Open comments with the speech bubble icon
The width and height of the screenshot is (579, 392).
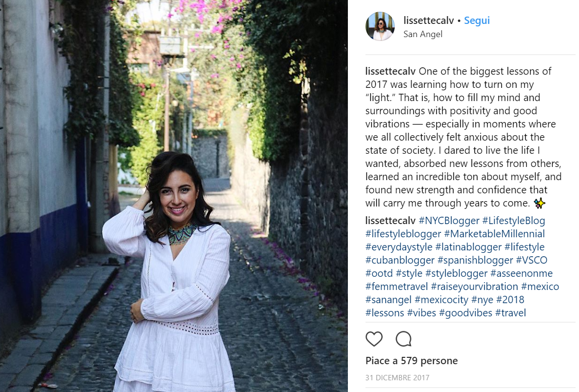pos(403,339)
